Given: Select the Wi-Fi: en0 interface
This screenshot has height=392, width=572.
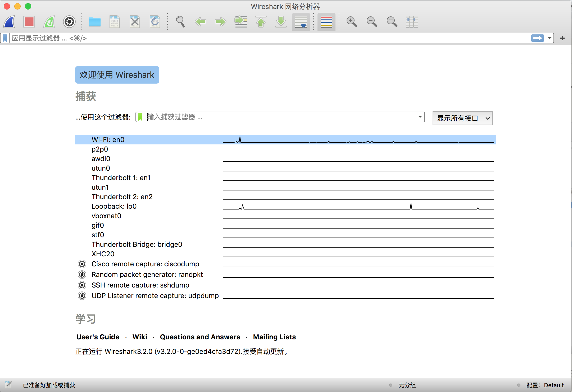Looking at the screenshot, I should tap(108, 140).
